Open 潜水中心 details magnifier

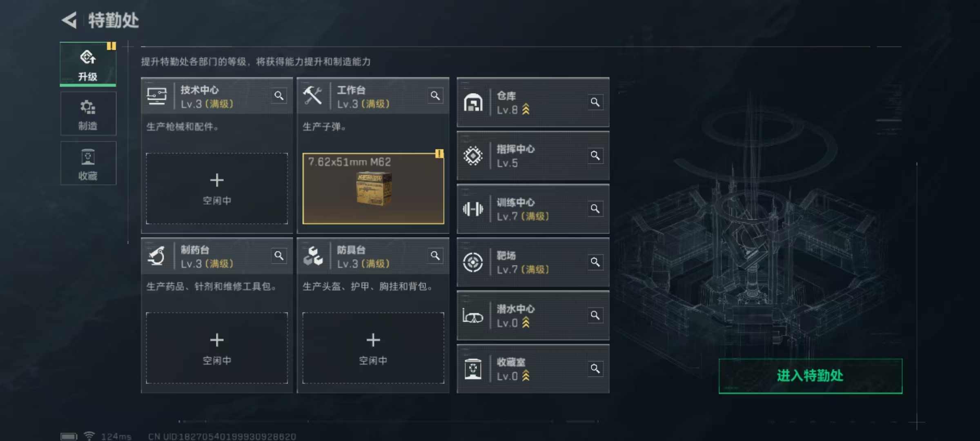pos(595,316)
